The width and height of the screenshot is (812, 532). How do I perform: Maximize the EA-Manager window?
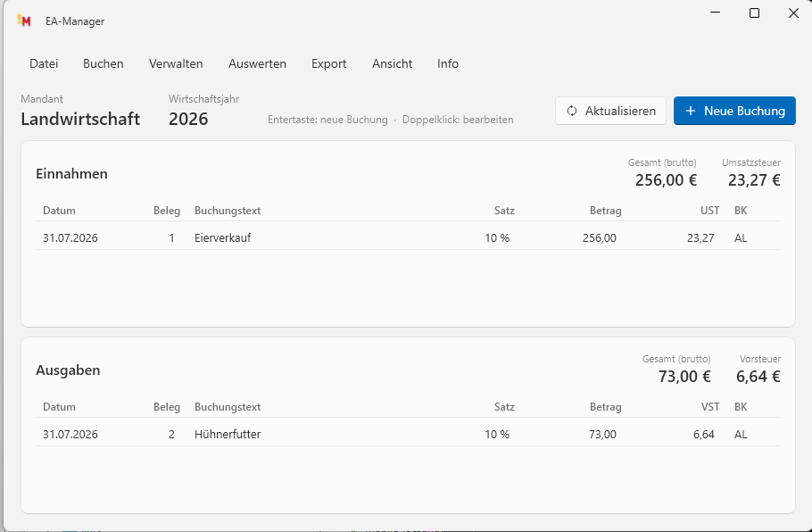click(x=755, y=13)
